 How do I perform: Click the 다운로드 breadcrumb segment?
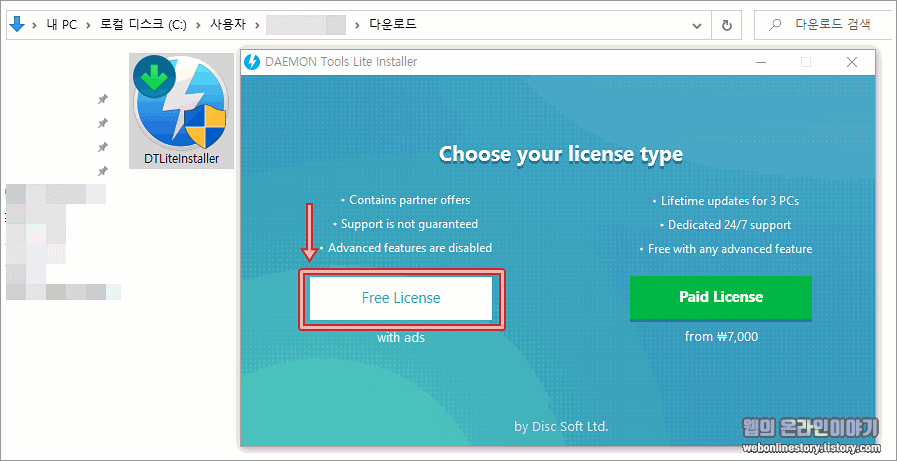392,25
